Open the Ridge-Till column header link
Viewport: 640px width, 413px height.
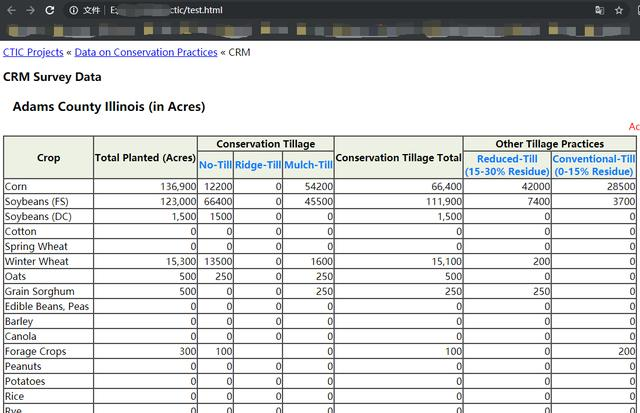[258, 165]
